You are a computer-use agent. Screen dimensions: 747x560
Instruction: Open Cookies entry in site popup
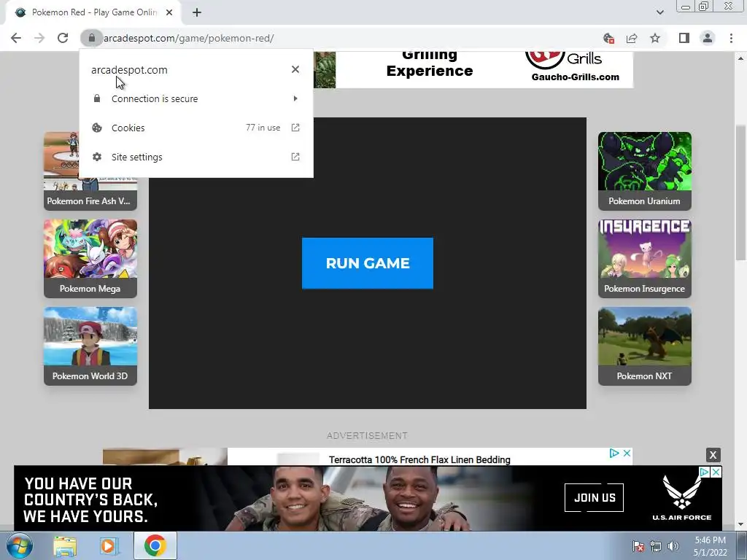coord(196,128)
